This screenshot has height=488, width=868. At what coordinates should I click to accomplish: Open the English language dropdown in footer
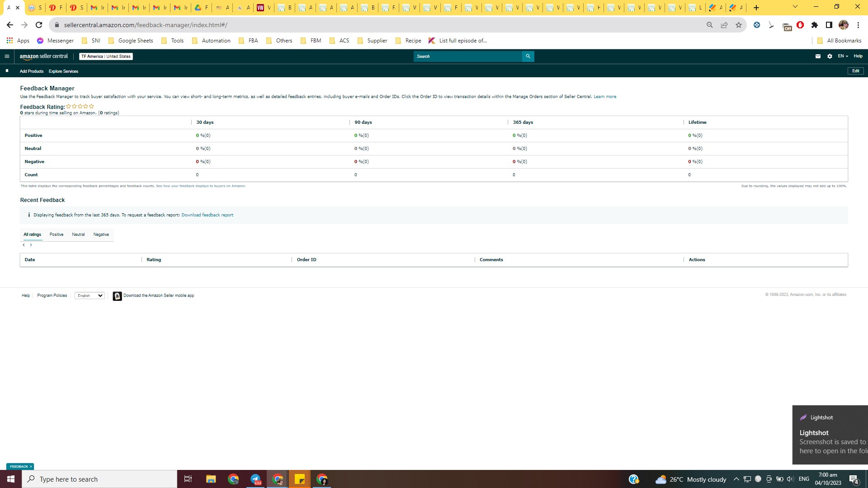(90, 296)
